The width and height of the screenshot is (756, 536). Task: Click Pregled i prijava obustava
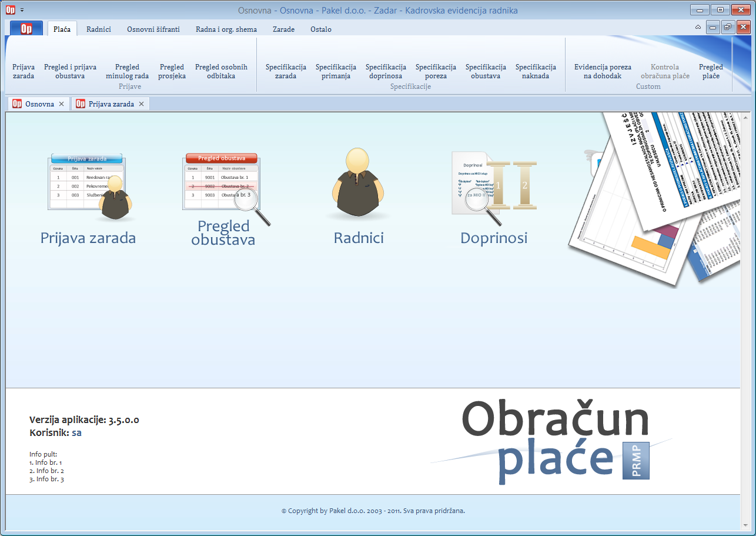point(71,71)
